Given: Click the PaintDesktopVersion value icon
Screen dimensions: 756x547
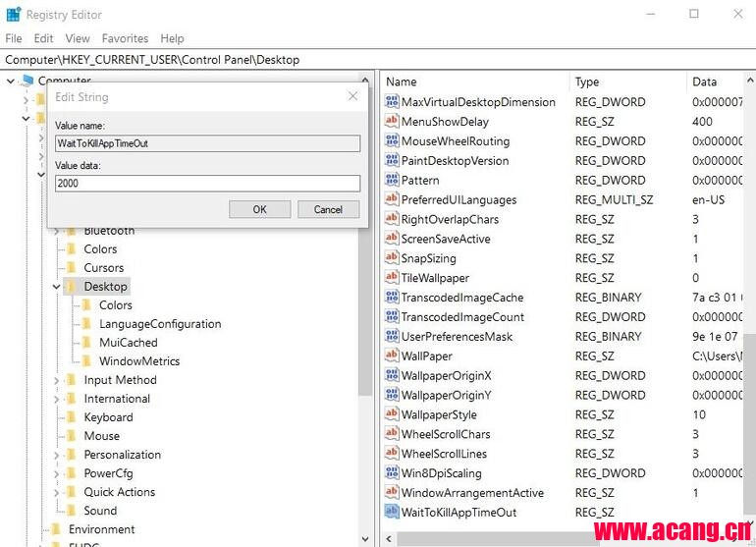Looking at the screenshot, I should [x=392, y=160].
